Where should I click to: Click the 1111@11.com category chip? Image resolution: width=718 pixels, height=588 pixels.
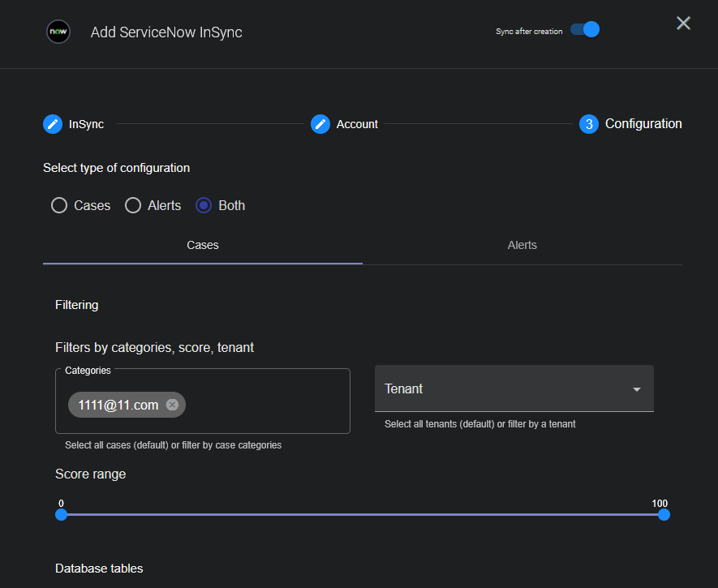(x=118, y=405)
